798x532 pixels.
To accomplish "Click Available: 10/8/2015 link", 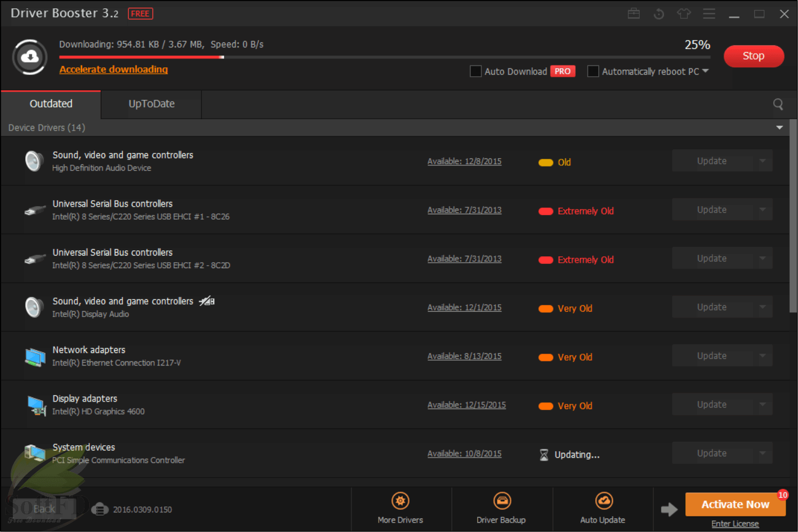I will point(464,453).
